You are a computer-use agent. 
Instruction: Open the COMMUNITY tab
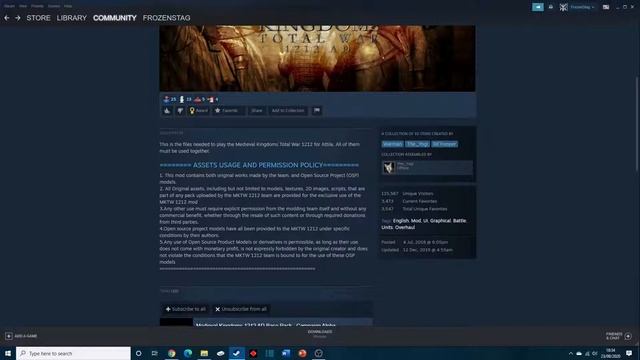coord(115,18)
